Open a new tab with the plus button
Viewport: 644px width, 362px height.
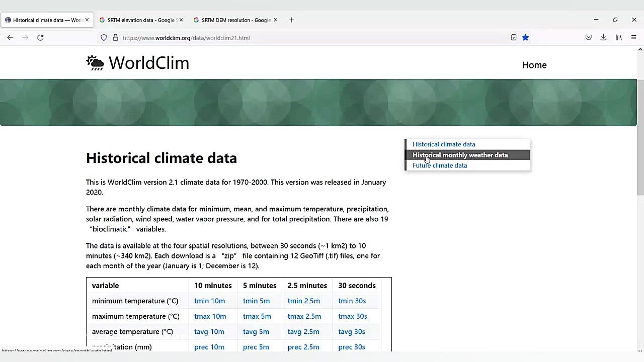(x=291, y=20)
